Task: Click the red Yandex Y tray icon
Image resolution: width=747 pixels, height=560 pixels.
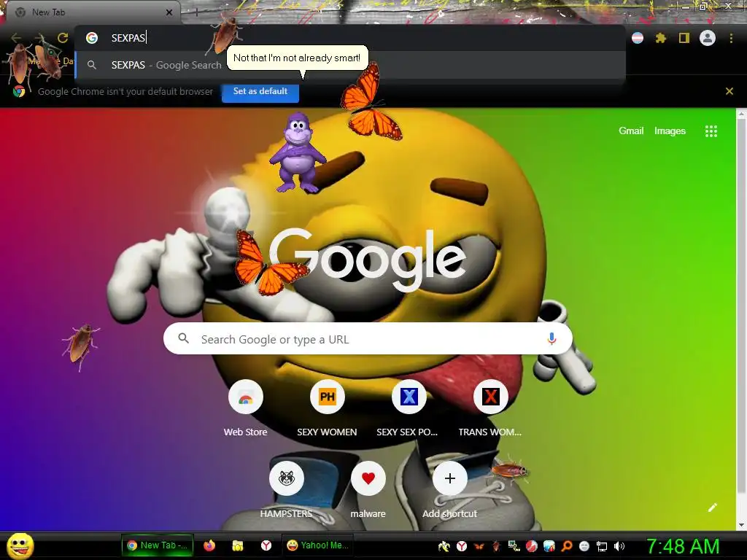Action: (x=462, y=546)
